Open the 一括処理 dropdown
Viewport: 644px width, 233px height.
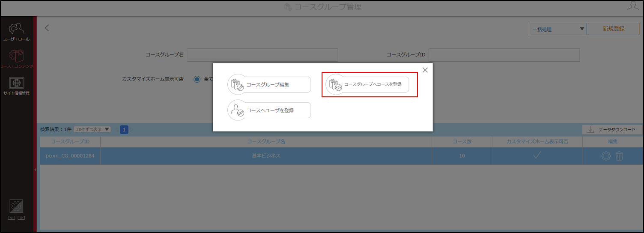tap(558, 29)
